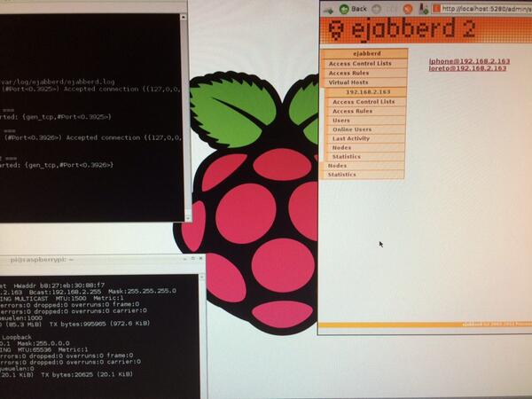Click the green Back arrow icon in browser
The image size is (532, 399).
[344, 9]
